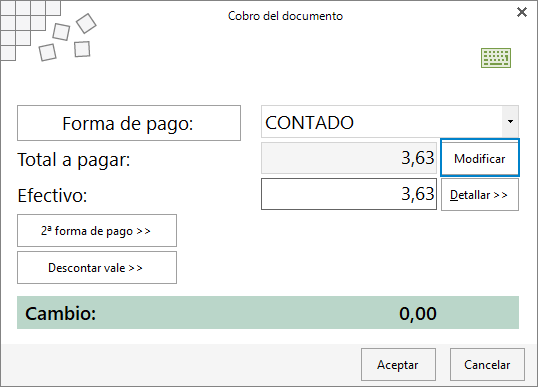Click the Total a pagar amount field
Viewport: 538px width, 387px height.
349,158
